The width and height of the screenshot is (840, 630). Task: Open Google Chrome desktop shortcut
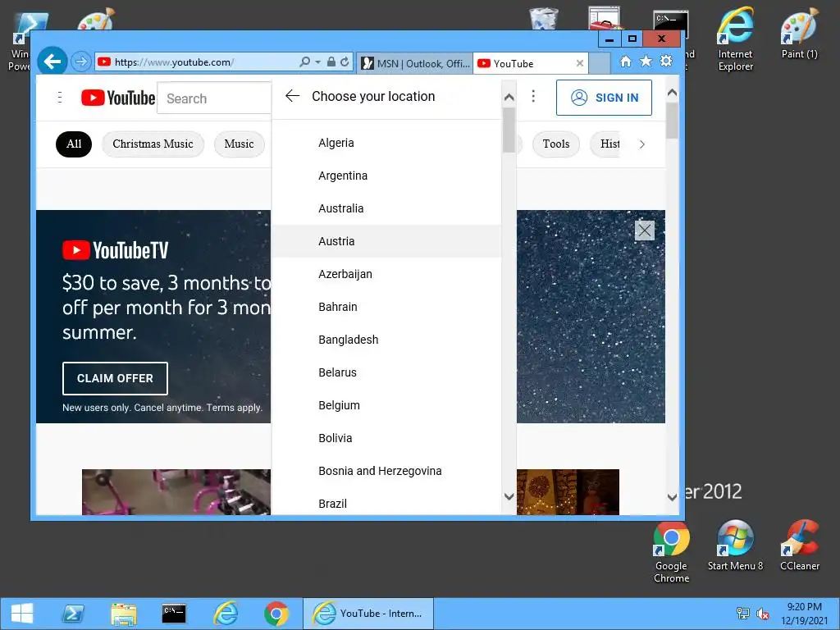671,552
